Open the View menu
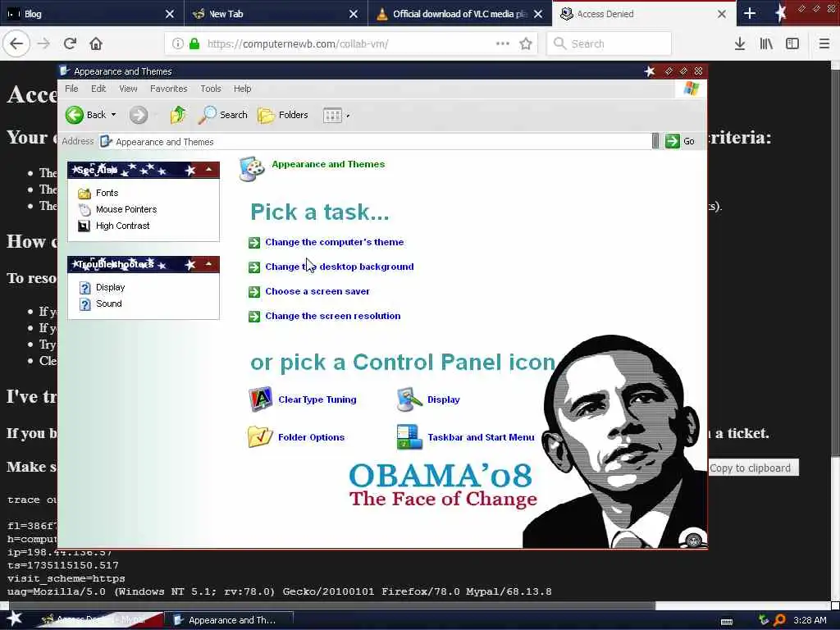Image resolution: width=840 pixels, height=630 pixels. [128, 89]
